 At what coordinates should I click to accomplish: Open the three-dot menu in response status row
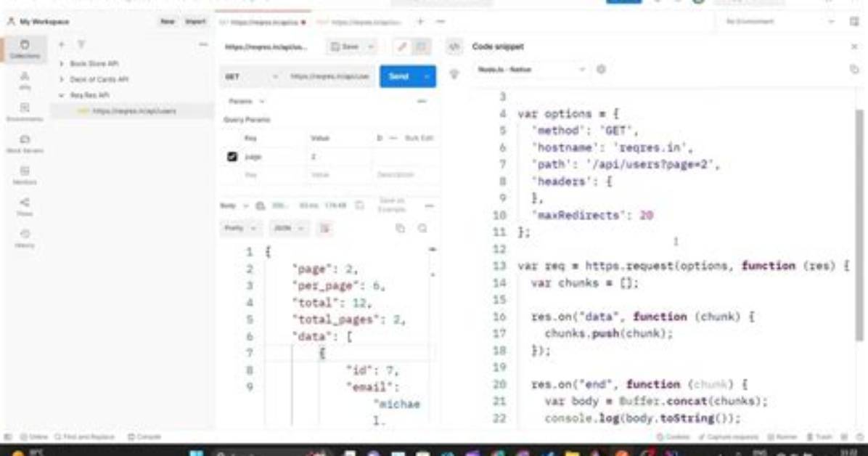pos(429,206)
